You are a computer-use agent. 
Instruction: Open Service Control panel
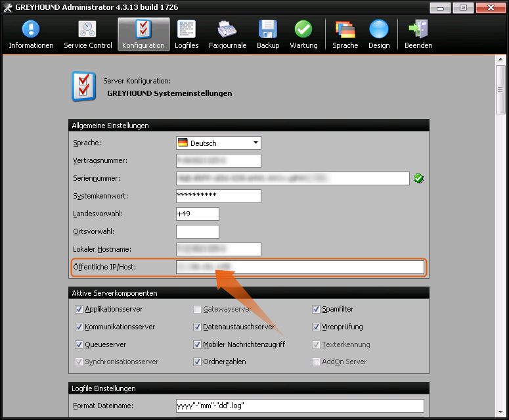pyautogui.click(x=87, y=34)
